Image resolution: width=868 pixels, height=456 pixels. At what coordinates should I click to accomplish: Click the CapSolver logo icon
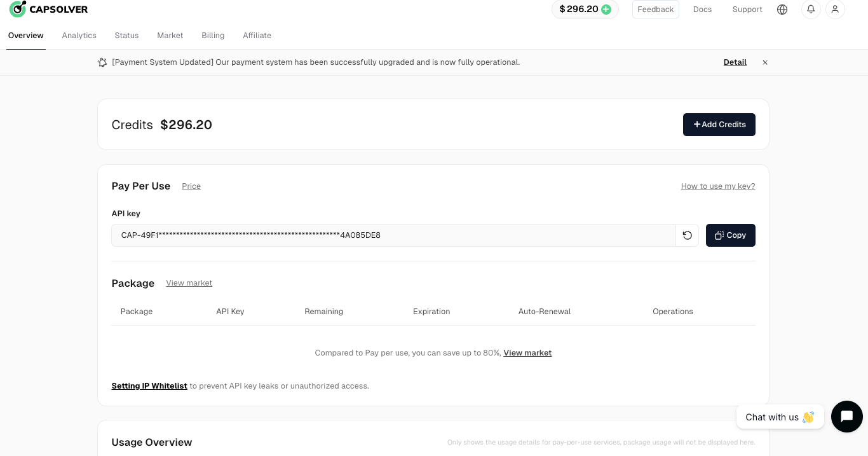18,9
